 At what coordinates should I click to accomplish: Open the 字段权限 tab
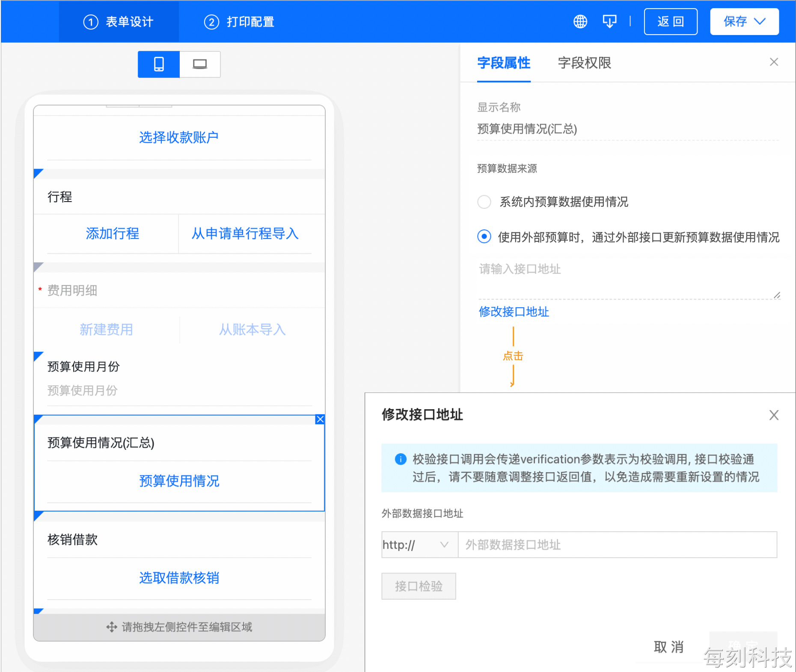click(x=585, y=63)
